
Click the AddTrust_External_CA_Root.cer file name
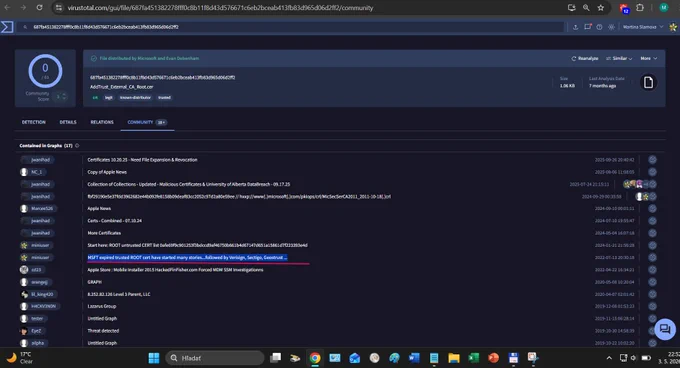click(x=121, y=87)
